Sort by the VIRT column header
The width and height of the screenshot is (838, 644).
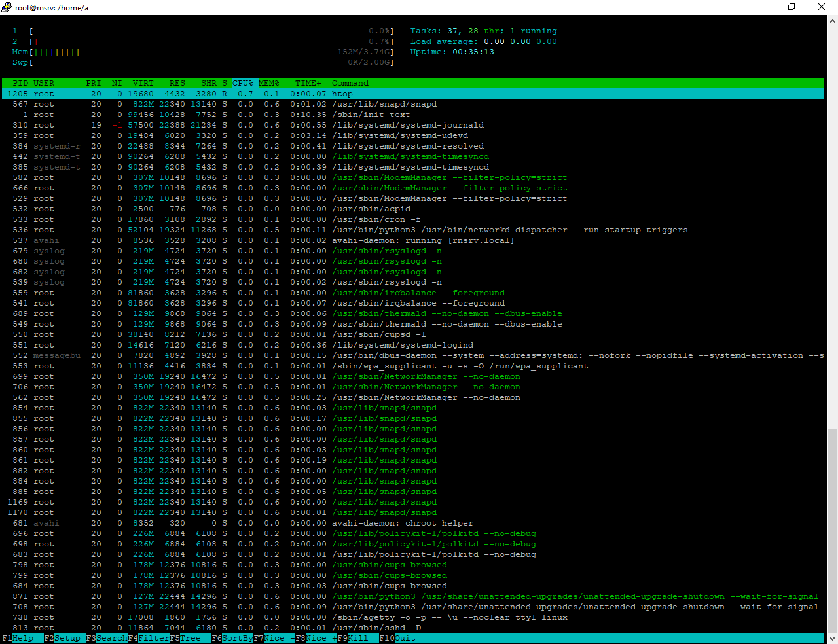[143, 83]
